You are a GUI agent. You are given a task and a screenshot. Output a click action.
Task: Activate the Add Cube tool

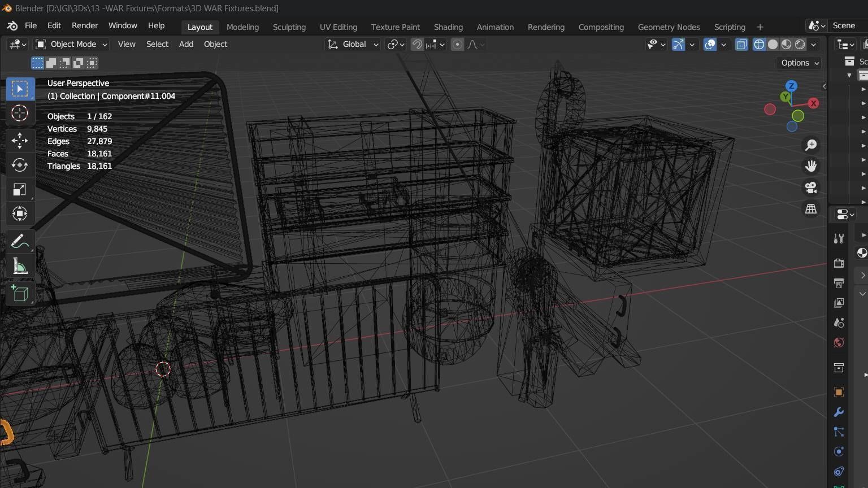coord(20,293)
